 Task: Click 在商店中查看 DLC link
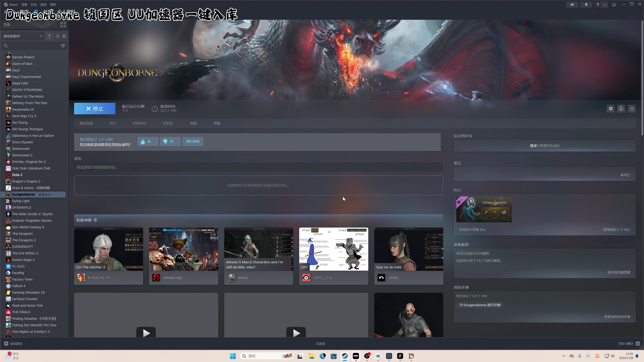(x=472, y=230)
